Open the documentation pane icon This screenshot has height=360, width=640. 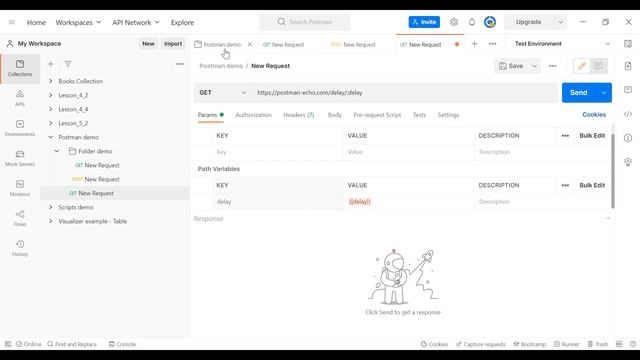(x=628, y=66)
